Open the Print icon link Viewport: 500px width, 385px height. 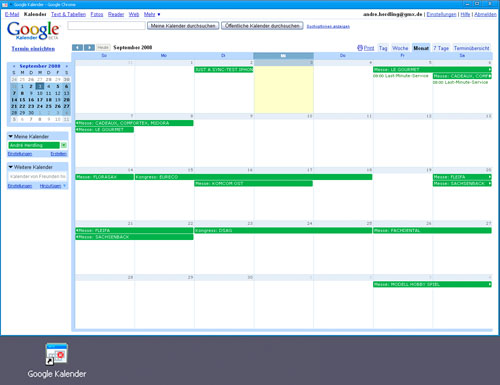366,48
